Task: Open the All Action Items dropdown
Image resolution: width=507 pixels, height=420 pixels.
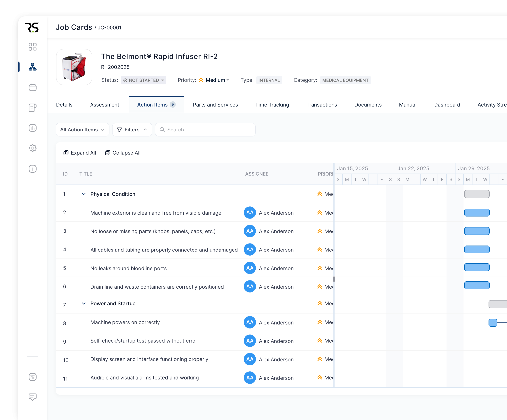Action: point(82,130)
